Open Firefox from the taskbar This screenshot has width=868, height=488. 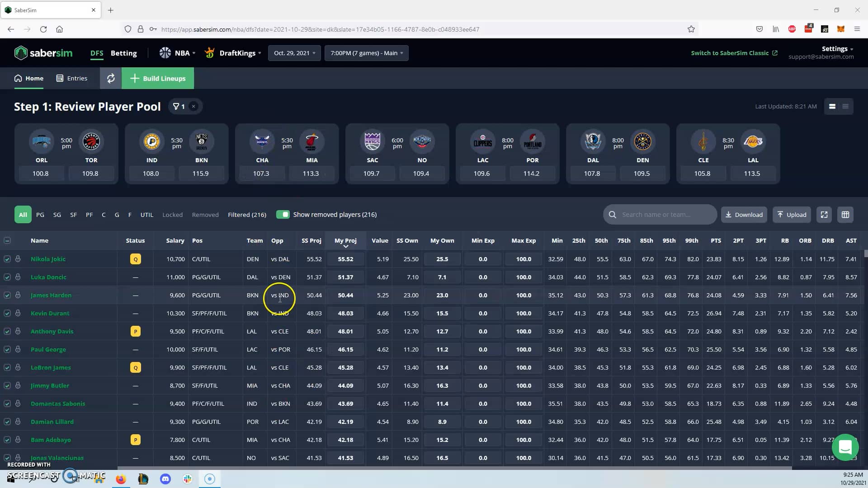click(121, 479)
